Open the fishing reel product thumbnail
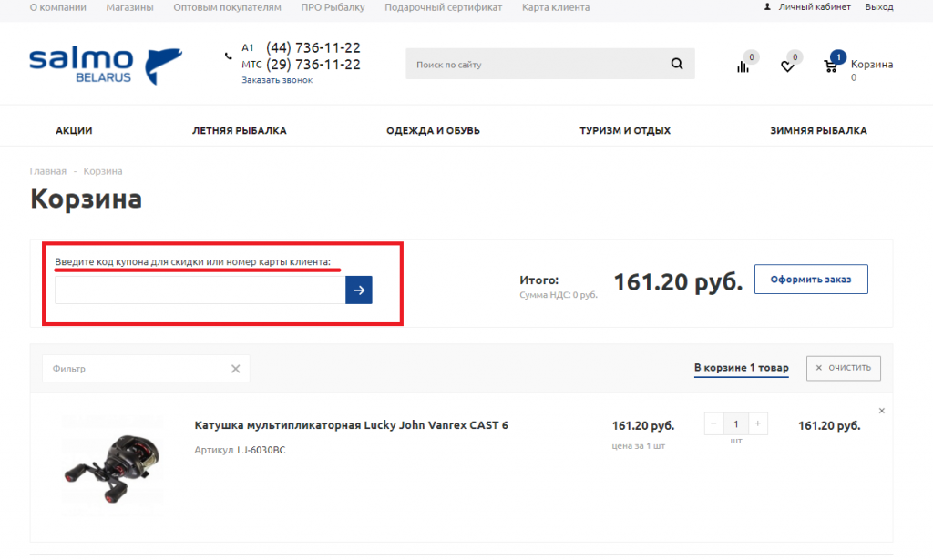This screenshot has width=933, height=560. [112, 466]
